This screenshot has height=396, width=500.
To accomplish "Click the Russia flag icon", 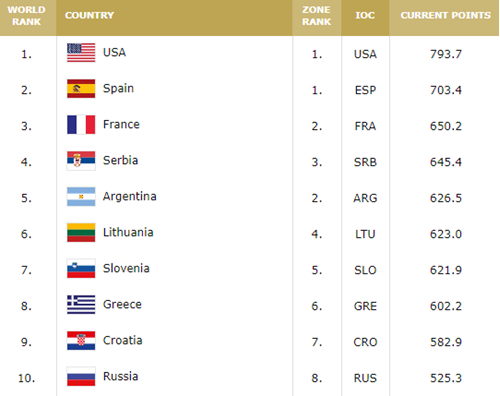I will point(81,377).
